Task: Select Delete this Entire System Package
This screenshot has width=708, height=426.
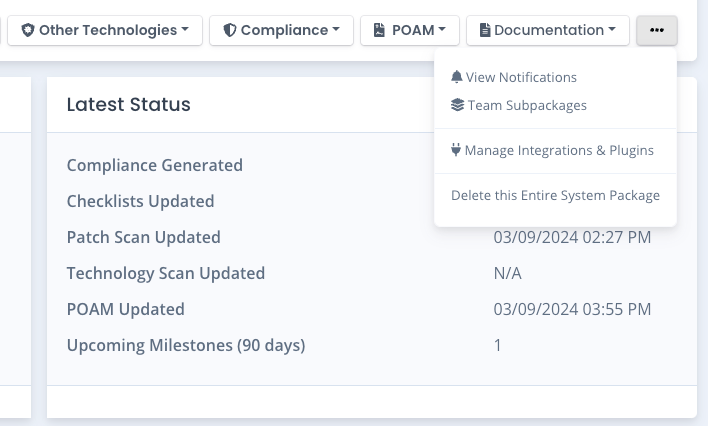Action: tap(555, 195)
